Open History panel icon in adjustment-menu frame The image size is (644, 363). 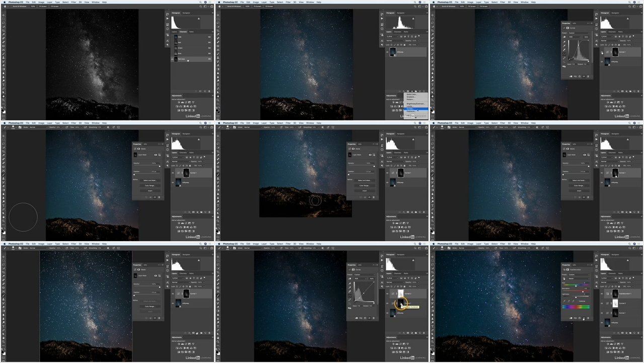pyautogui.click(x=382, y=14)
